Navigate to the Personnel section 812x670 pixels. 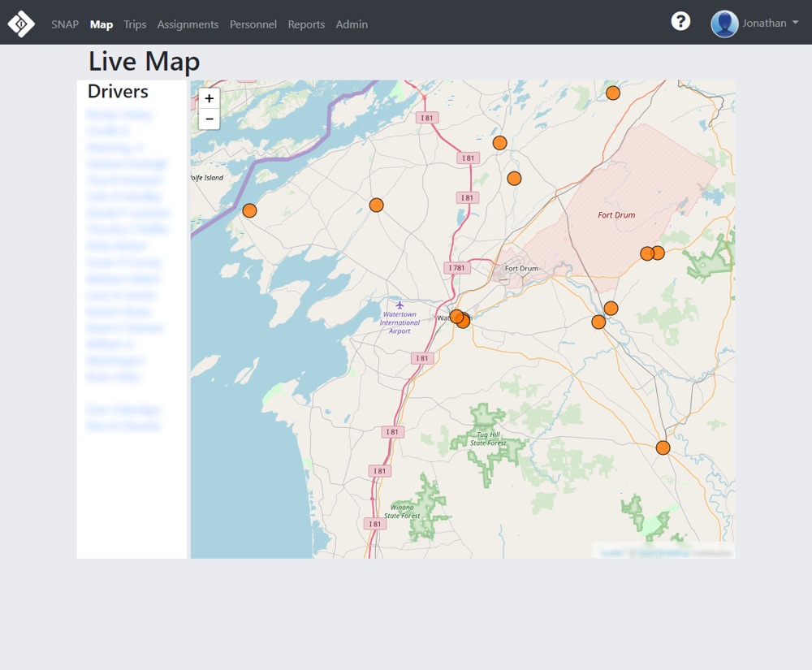253,24
